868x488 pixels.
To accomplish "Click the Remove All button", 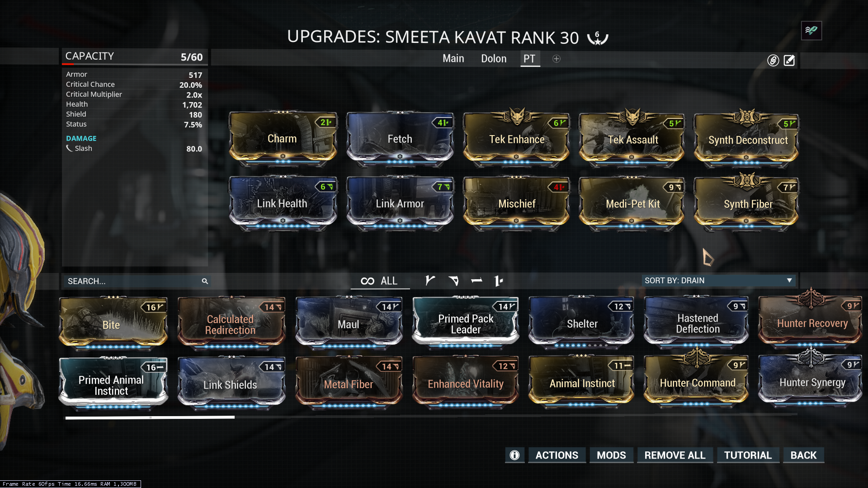I will point(675,455).
